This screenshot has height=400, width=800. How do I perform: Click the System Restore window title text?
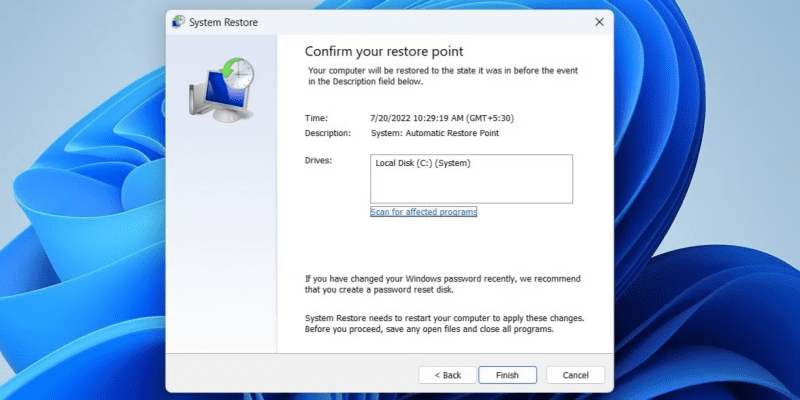coord(223,22)
